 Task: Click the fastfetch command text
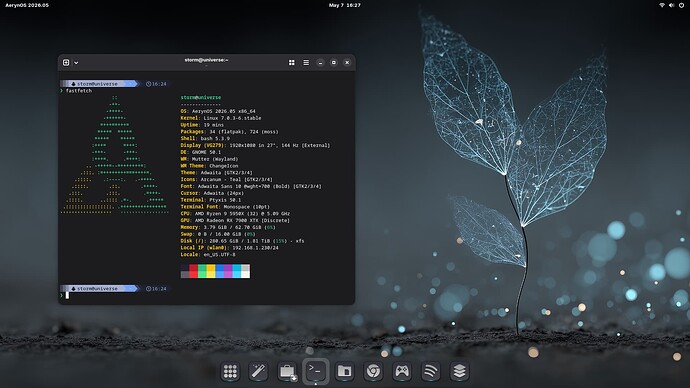pyautogui.click(x=79, y=91)
